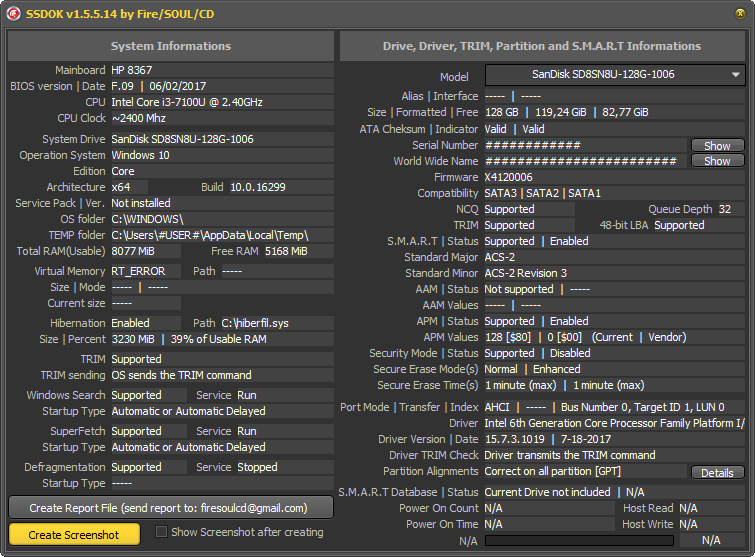Enable Show Screenshot after creating checkbox
This screenshot has width=755, height=557.
click(x=161, y=532)
